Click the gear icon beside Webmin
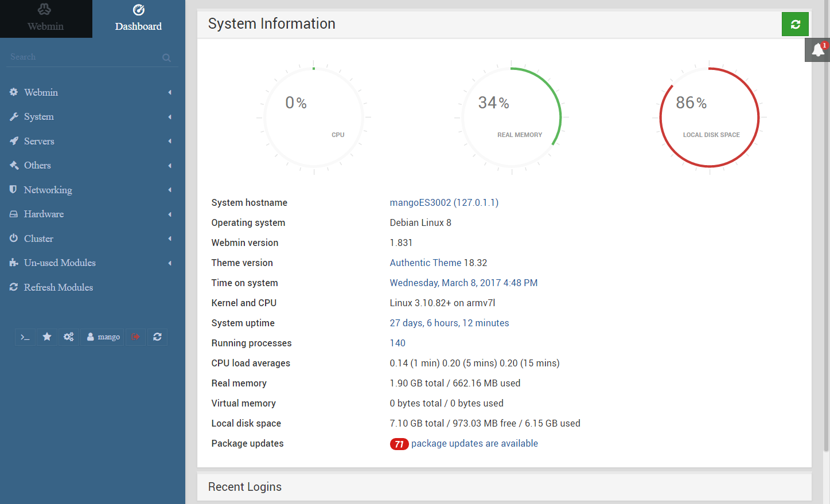The width and height of the screenshot is (830, 504). (14, 92)
